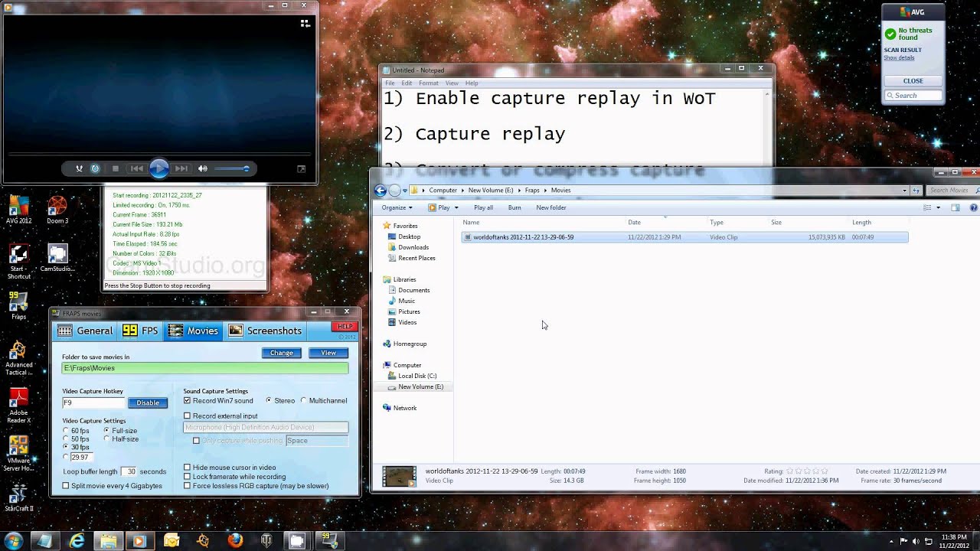This screenshot has height=551, width=980.
Task: Sort files by Size column
Action: pyautogui.click(x=776, y=222)
